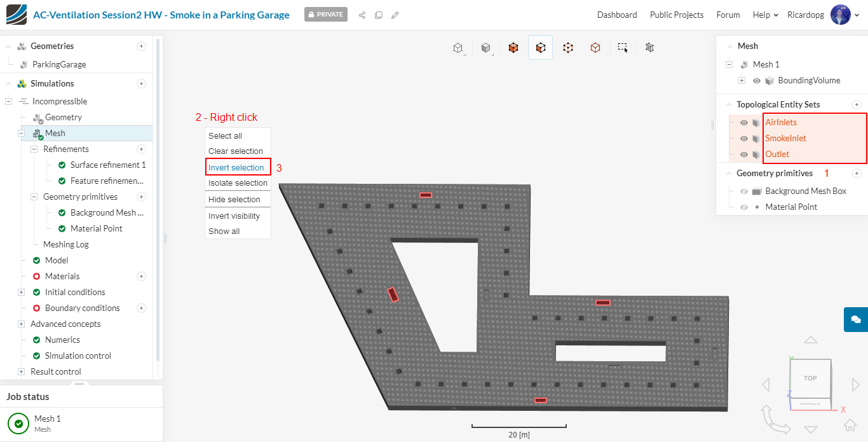This screenshot has height=442, width=868.
Task: Rotate view with the up arrow
Action: click(810, 340)
